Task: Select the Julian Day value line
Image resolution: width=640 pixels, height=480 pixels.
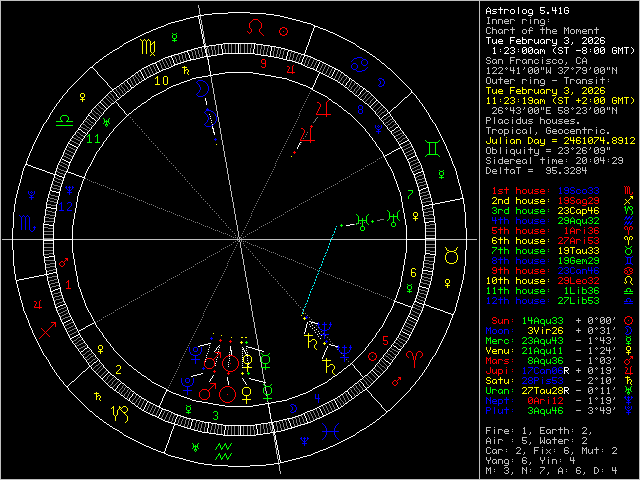Action: (x=558, y=140)
